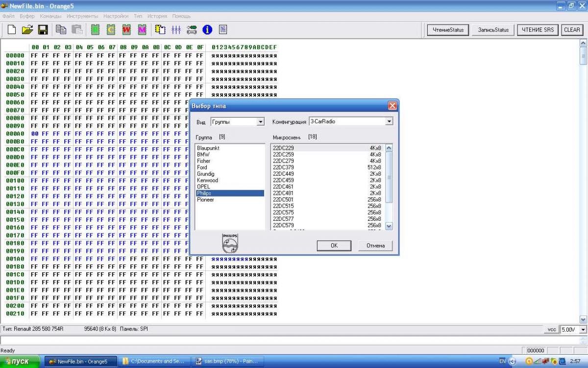Open the Тип menu
588x368 pixels.
[x=138, y=16]
